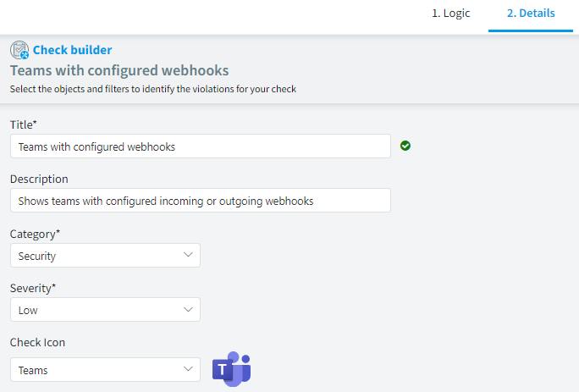Image resolution: width=579 pixels, height=392 pixels.
Task: Click the Check Icon field label
Action: coord(37,343)
